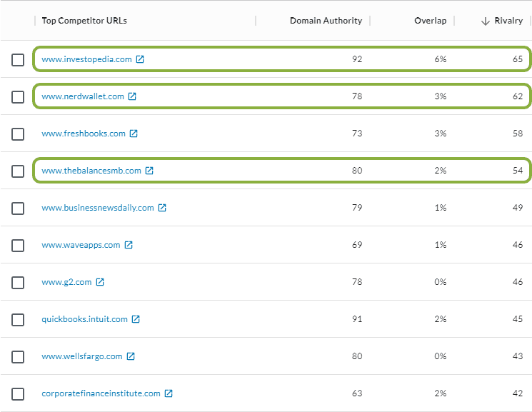The image size is (532, 412).
Task: Open external link icon next to quickbooks.intuit.com
Action: coord(136,319)
